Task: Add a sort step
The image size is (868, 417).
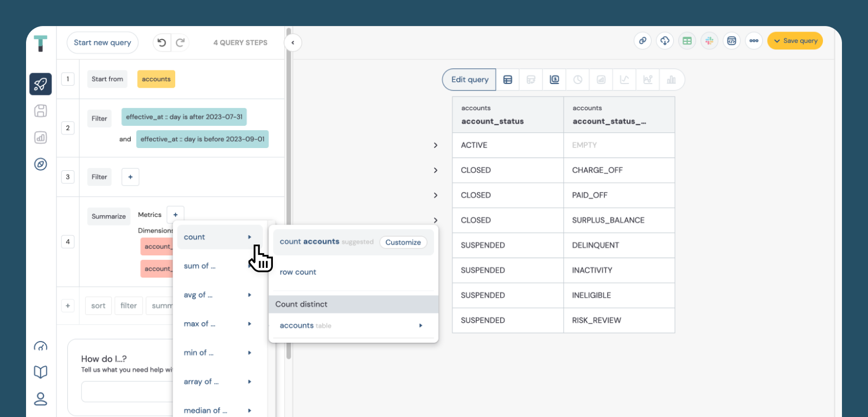Action: [98, 306]
